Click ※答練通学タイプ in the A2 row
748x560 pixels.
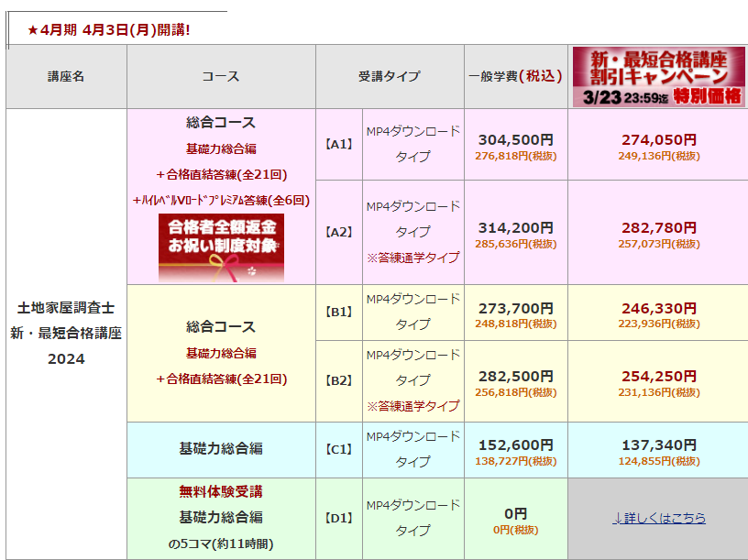click(413, 258)
